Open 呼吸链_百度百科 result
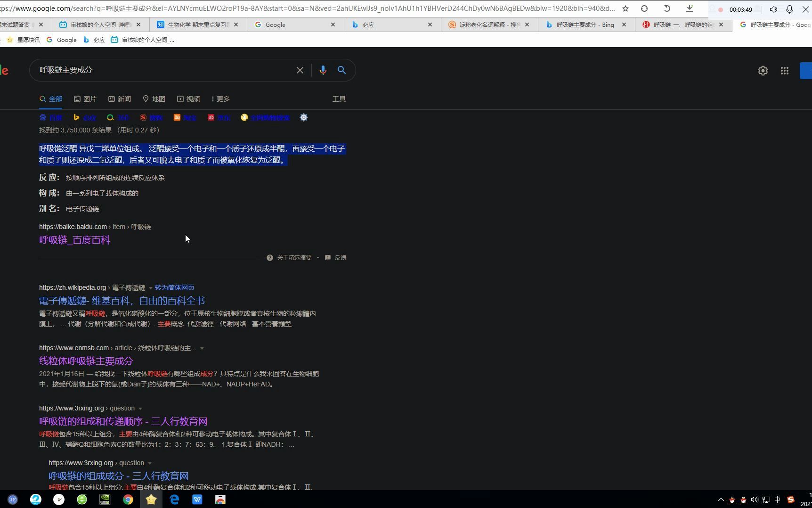Viewport: 812px width, 508px height. [74, 240]
